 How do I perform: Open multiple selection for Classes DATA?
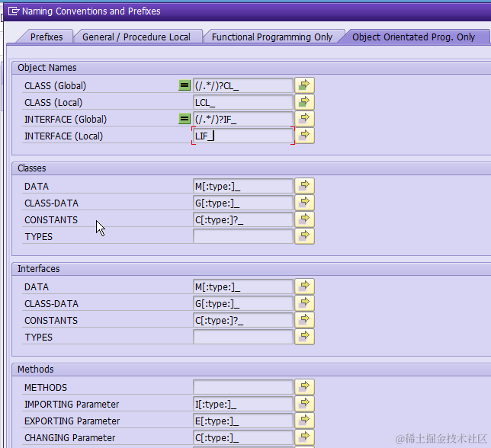tap(304, 186)
